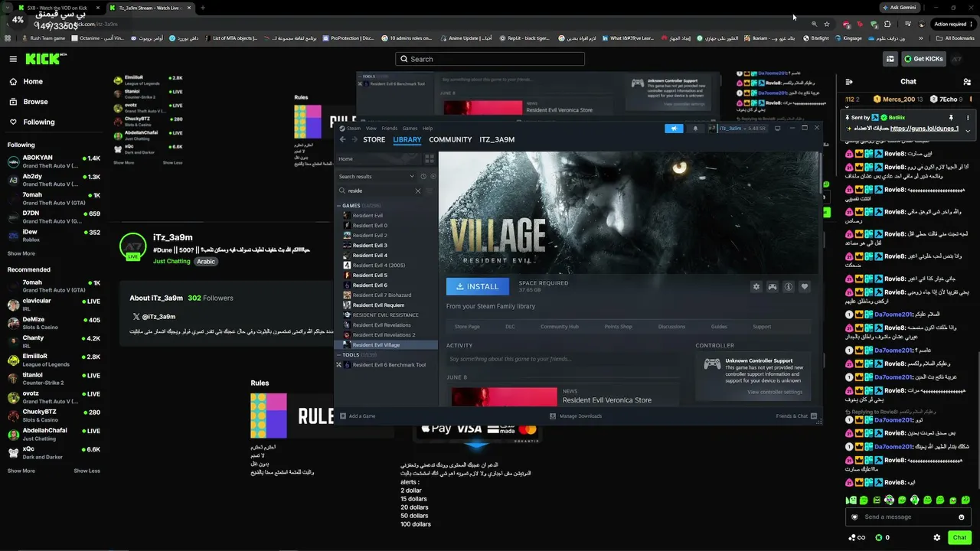Switch to the Steam STORE tab
The image size is (980, 551).
point(374,140)
